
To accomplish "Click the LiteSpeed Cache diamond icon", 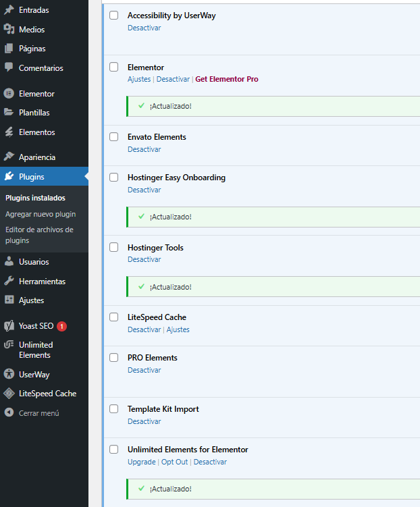I will pos(9,394).
